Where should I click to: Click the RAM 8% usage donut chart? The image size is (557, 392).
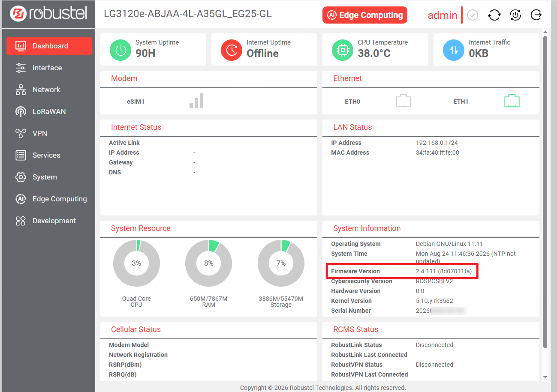click(x=209, y=263)
